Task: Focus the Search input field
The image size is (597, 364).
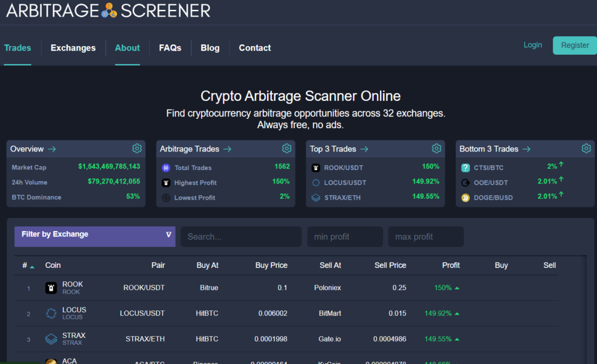Action: 241,236
